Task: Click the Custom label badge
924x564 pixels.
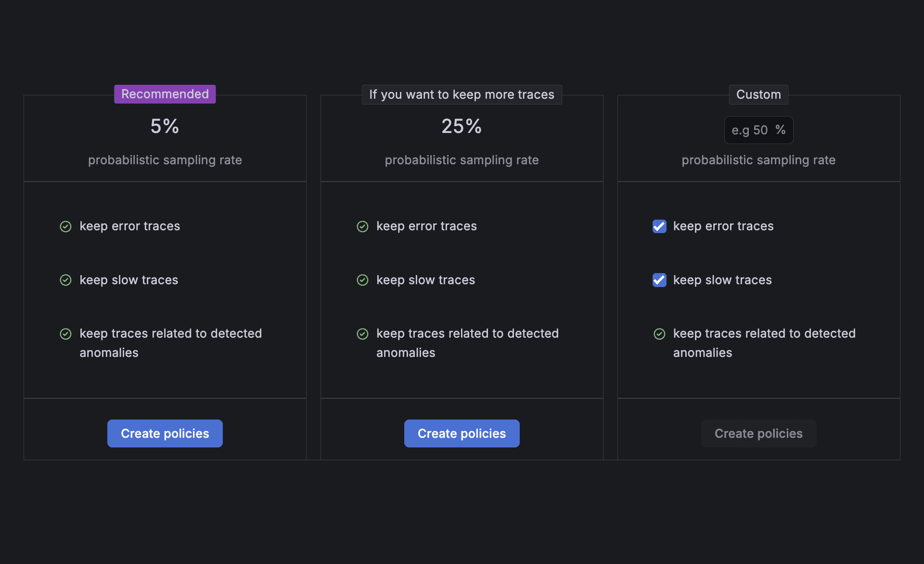Action: pos(758,94)
